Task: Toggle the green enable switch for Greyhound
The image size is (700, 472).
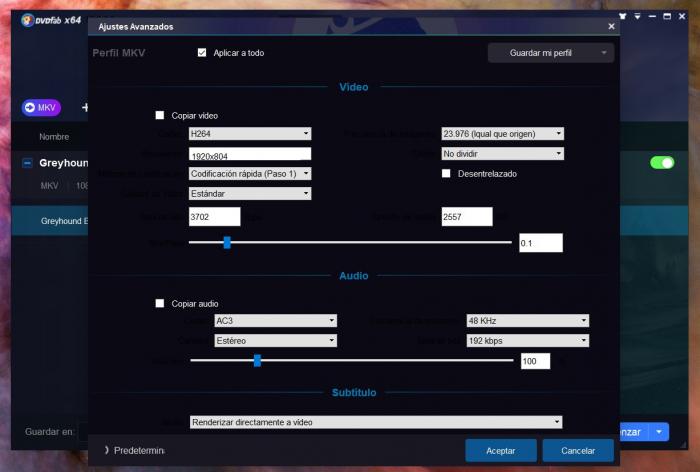Action: click(662, 163)
